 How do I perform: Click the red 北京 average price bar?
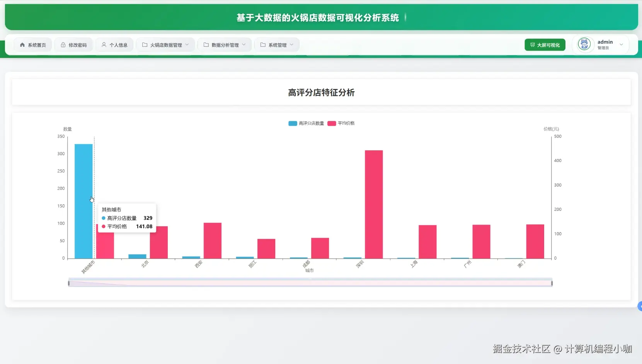pos(159,242)
